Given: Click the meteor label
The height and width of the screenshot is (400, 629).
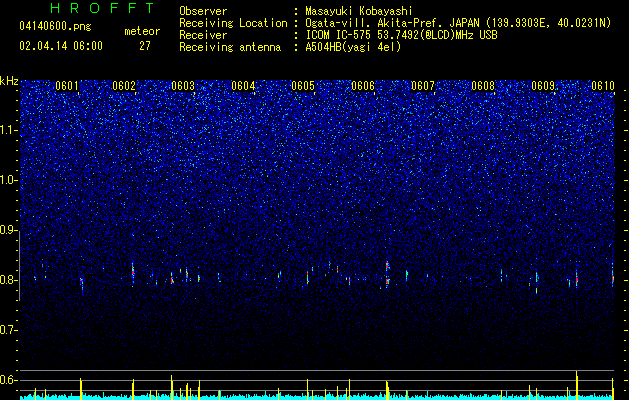Looking at the screenshot, I should [142, 31].
